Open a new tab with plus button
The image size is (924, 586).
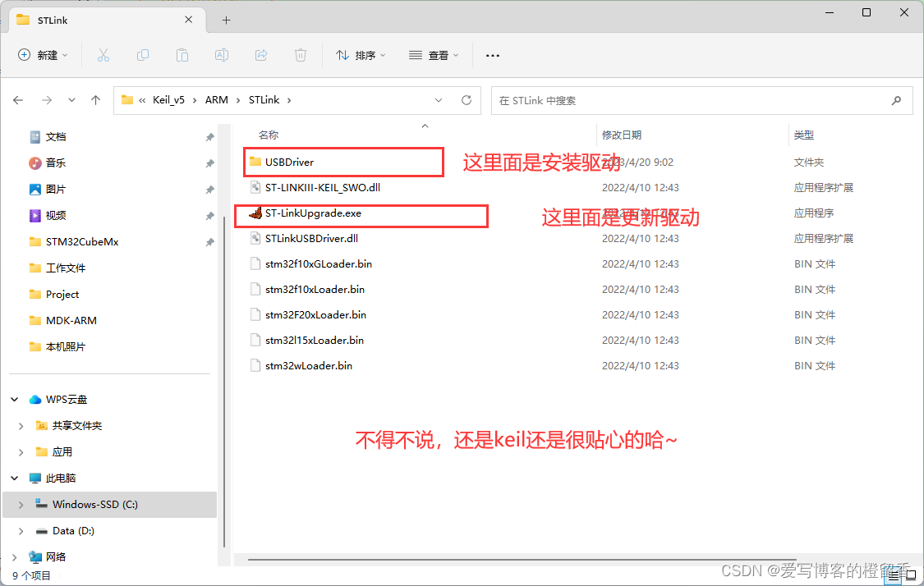pos(227,20)
